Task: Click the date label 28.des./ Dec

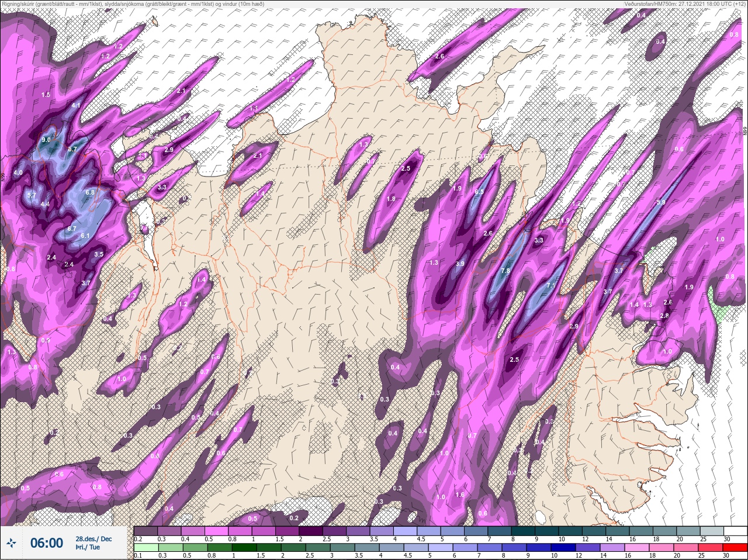Action: click(x=93, y=538)
